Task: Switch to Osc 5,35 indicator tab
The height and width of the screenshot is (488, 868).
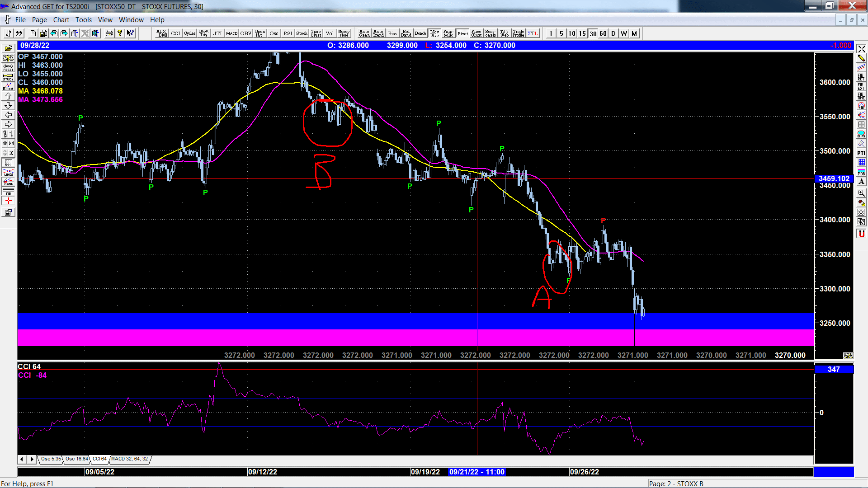Action: [x=51, y=459]
